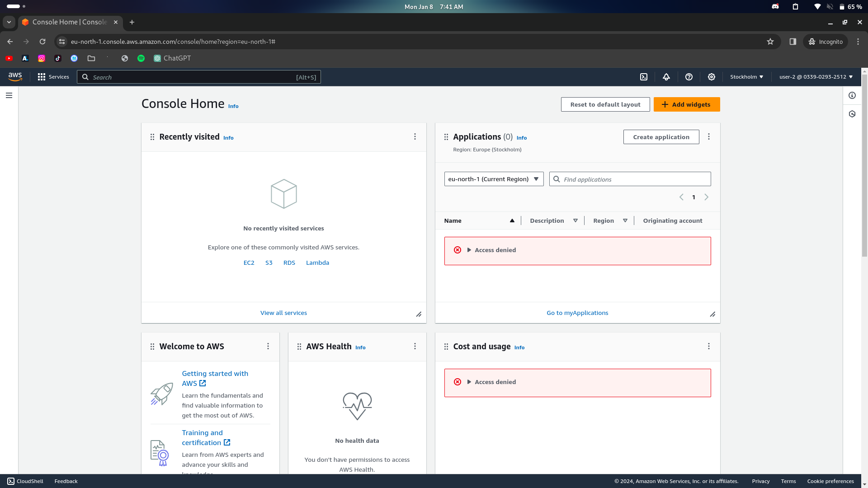
Task: Click the help question mark icon
Action: point(689,77)
